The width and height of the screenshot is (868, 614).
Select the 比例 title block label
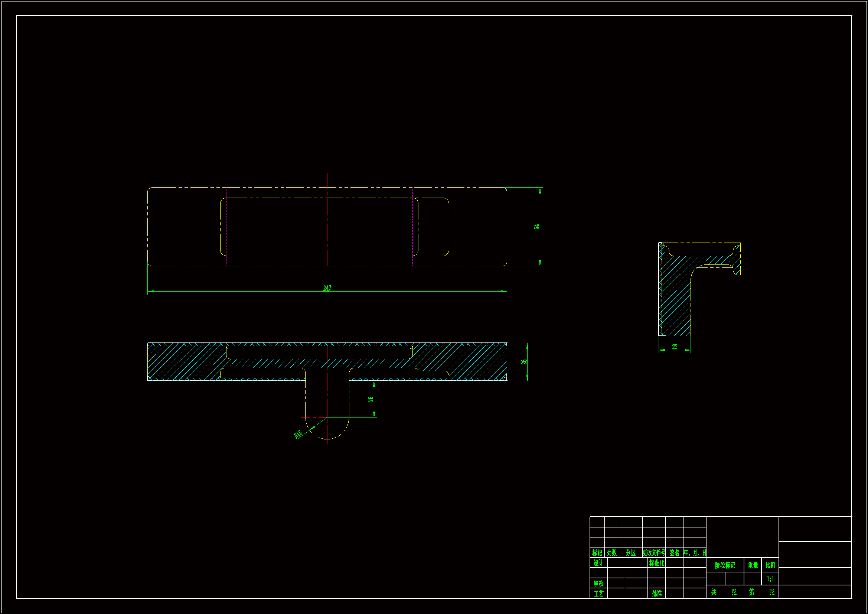tap(770, 565)
